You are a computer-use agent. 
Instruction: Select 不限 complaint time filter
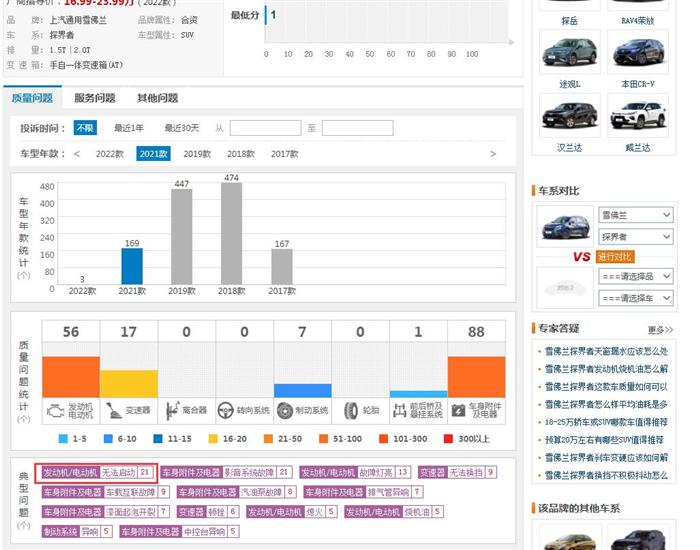click(85, 128)
